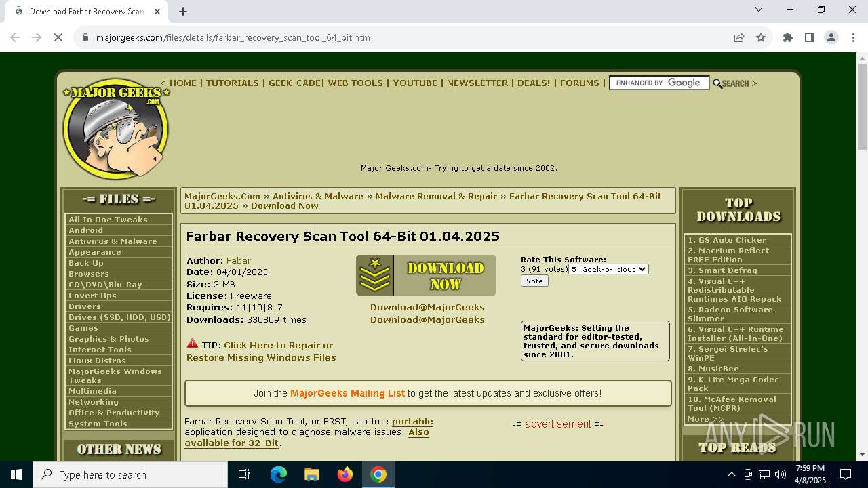
Task: Click portable link in description
Action: coord(412,421)
